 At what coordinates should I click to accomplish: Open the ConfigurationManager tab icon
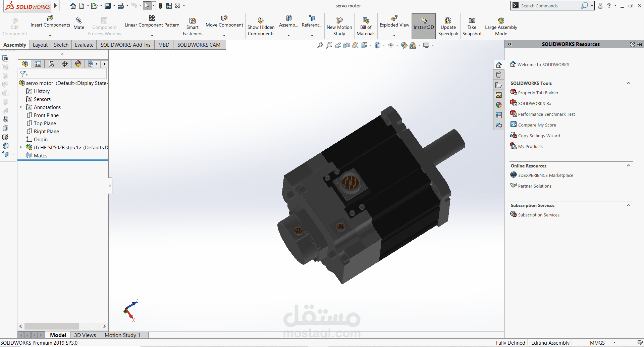(x=51, y=64)
